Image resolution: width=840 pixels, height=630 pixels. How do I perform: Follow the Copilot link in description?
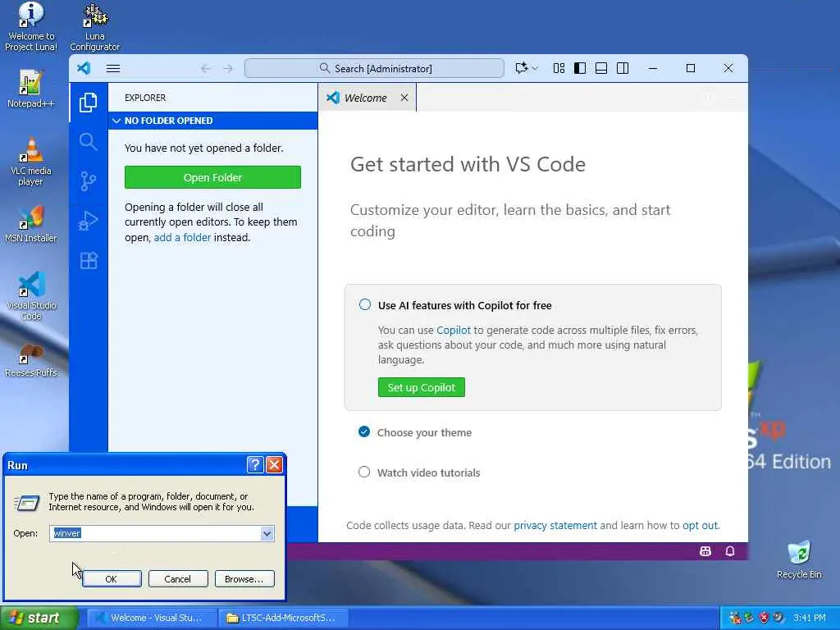point(453,330)
